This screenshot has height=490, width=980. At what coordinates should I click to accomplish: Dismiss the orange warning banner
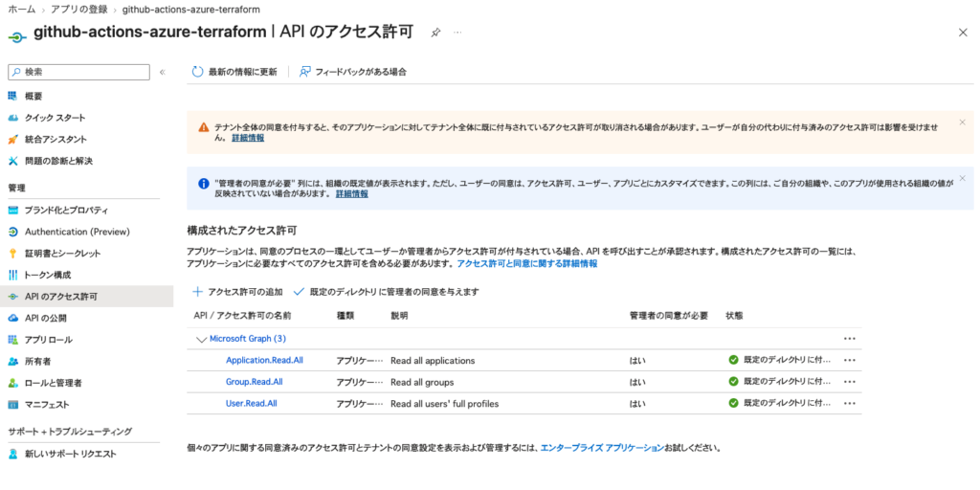[962, 122]
